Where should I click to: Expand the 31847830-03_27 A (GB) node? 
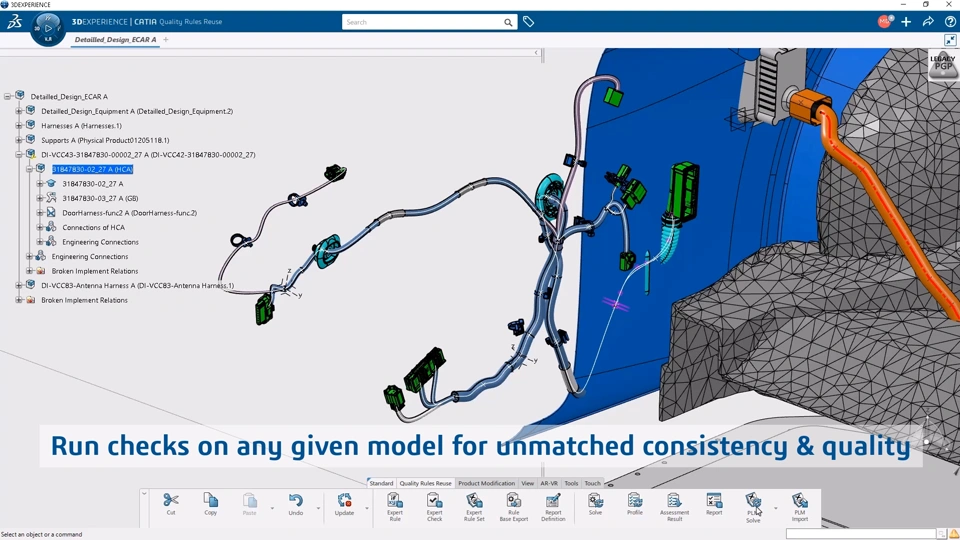click(x=40, y=198)
